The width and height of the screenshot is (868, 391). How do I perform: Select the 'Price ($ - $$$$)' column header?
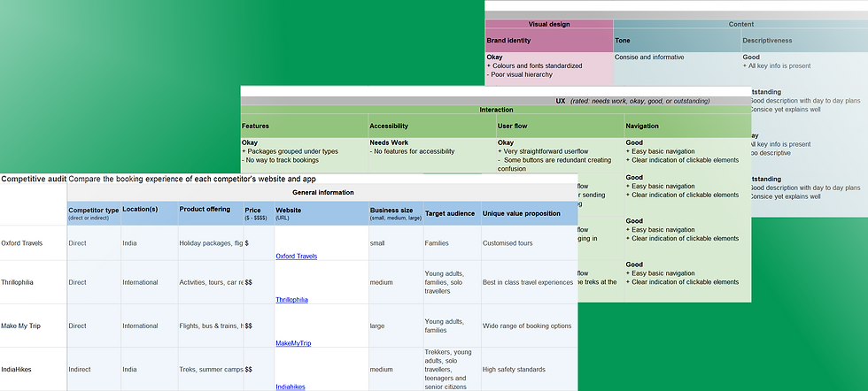(x=259, y=213)
